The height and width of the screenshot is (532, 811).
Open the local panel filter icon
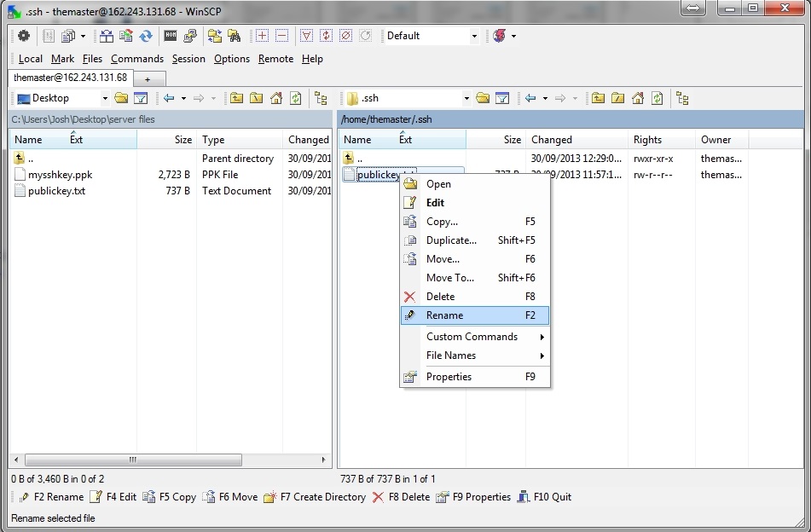tap(142, 98)
